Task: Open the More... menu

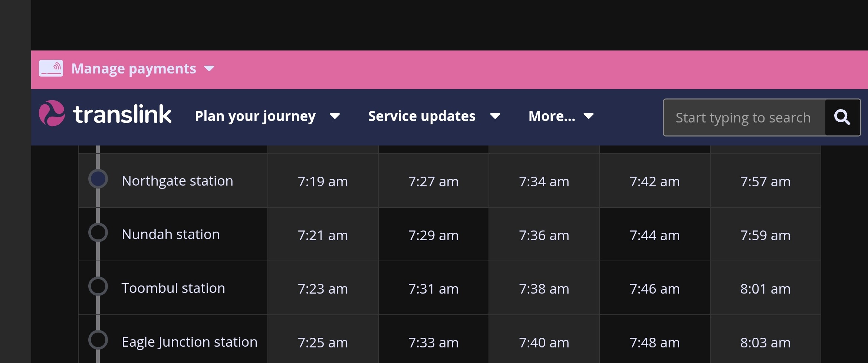Action: click(x=552, y=116)
